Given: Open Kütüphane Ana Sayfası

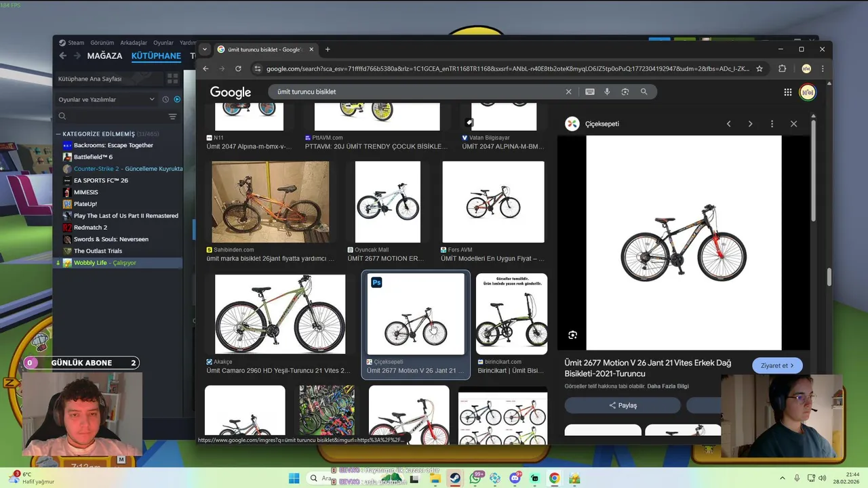Looking at the screenshot, I should coord(108,79).
